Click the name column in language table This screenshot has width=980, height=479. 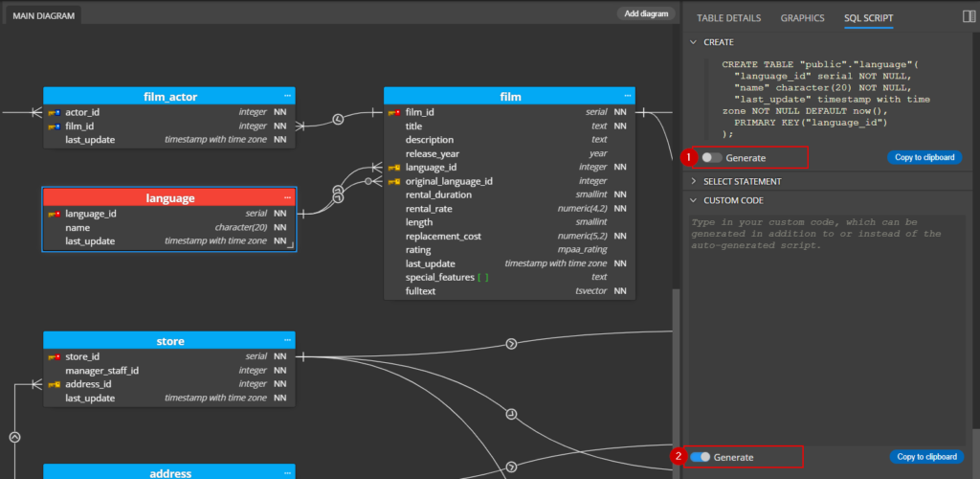click(x=169, y=228)
